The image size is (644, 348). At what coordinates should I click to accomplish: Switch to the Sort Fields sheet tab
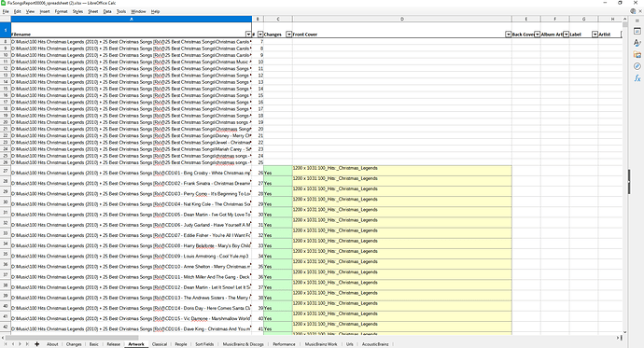(204, 344)
